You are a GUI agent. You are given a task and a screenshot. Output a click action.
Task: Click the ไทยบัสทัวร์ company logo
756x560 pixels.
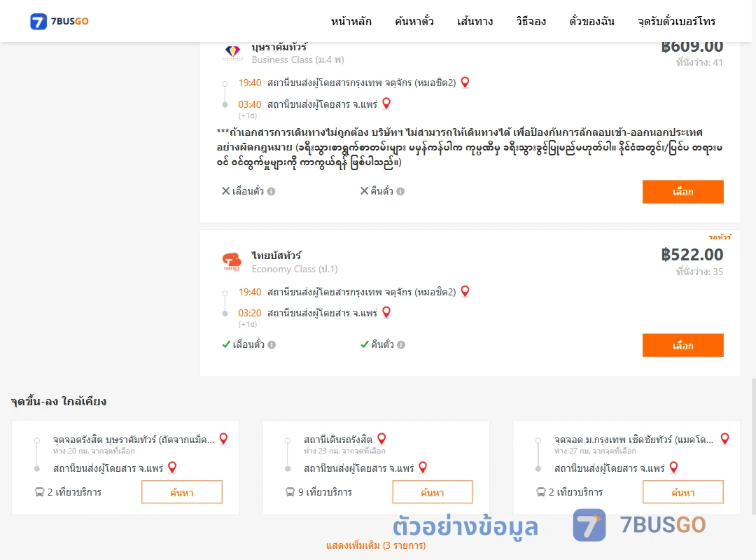coord(232,262)
